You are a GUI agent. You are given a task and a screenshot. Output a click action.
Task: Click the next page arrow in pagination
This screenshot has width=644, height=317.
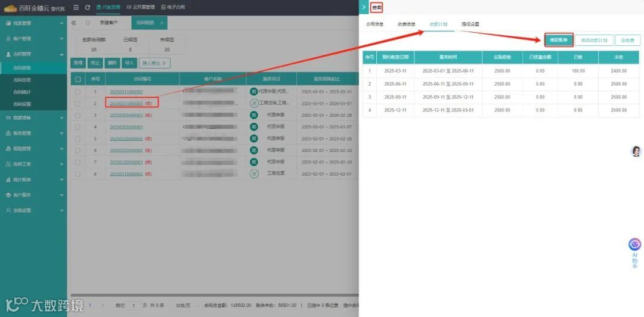point(103,306)
